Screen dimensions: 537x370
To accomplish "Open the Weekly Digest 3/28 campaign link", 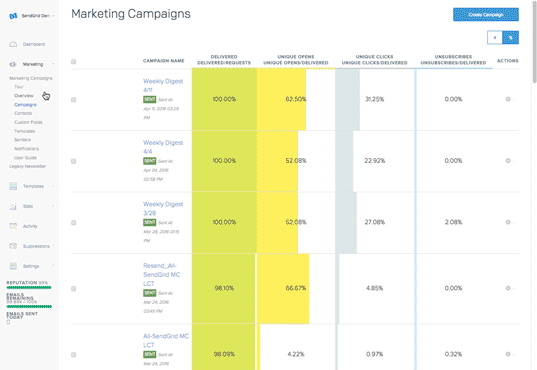I will tap(163, 209).
